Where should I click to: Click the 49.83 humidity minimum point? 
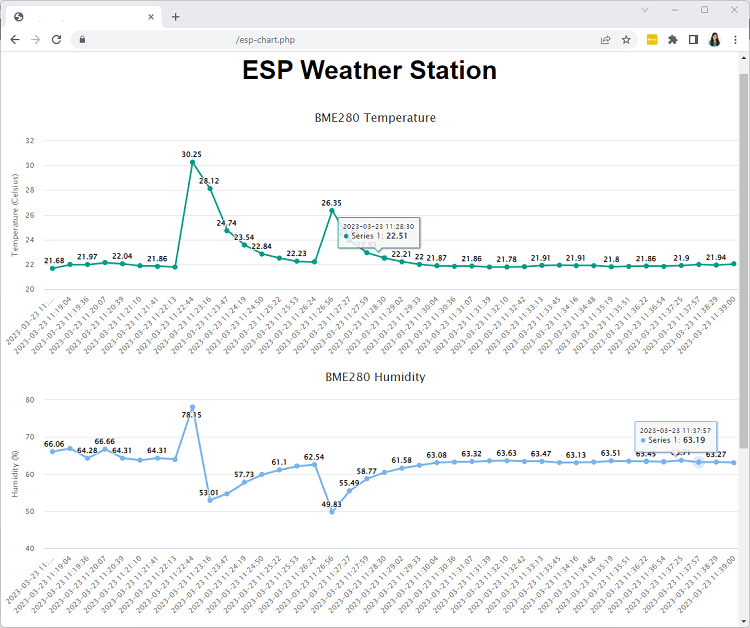332,512
